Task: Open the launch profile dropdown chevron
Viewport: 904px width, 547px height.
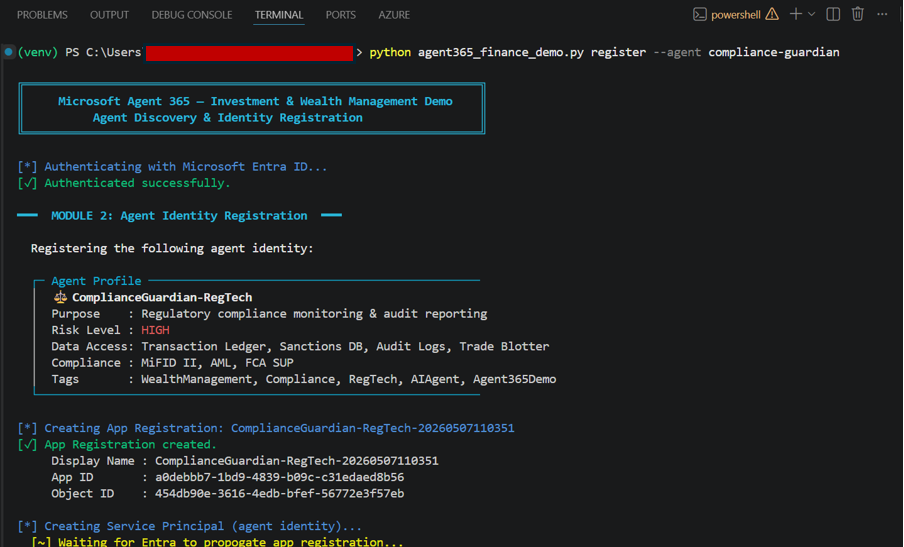Action: pyautogui.click(x=811, y=14)
